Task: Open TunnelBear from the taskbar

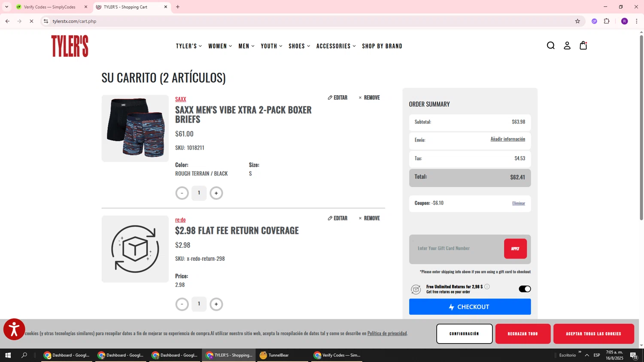Action: 282,355
